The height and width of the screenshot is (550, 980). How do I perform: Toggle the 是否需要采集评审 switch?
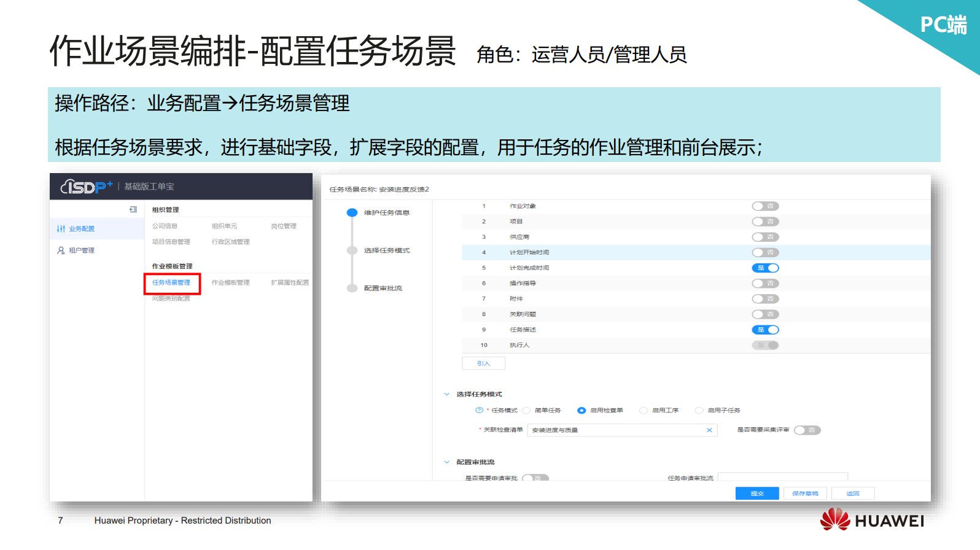coord(807,430)
